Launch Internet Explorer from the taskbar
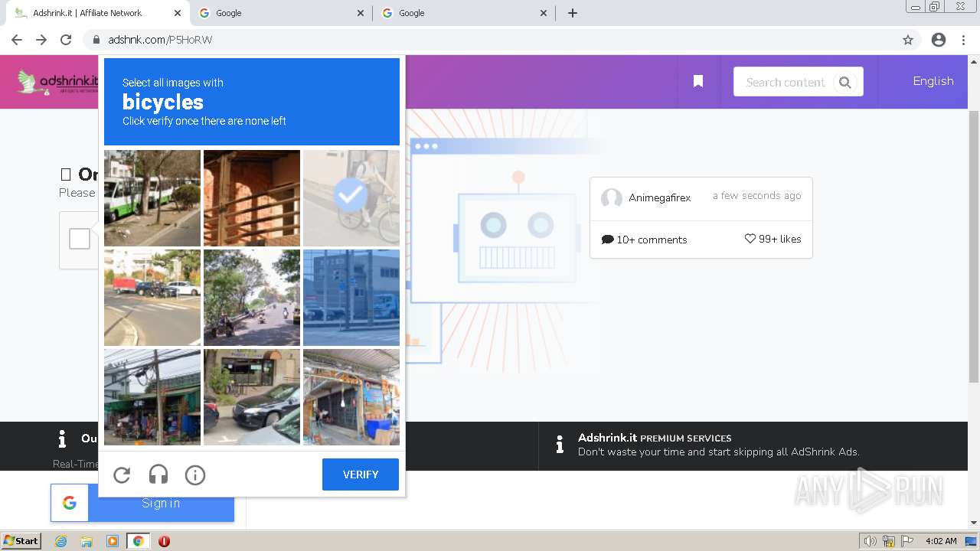 (x=60, y=541)
